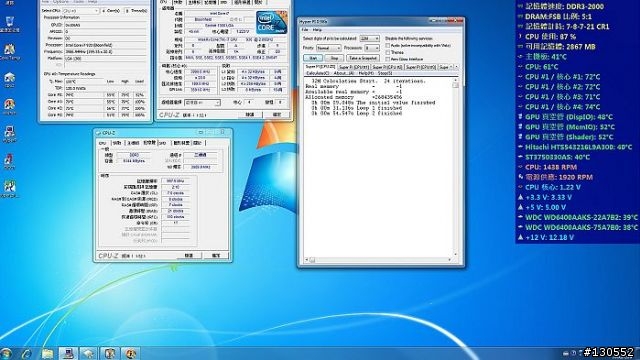Click the 'DDR3-2000' memory speed sidebar line

point(564,7)
